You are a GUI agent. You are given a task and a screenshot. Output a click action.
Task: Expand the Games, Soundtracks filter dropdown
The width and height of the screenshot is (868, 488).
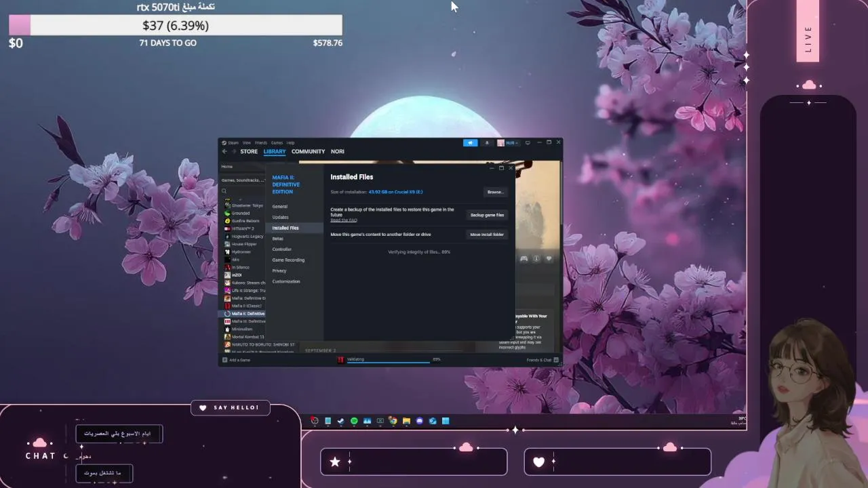click(243, 180)
